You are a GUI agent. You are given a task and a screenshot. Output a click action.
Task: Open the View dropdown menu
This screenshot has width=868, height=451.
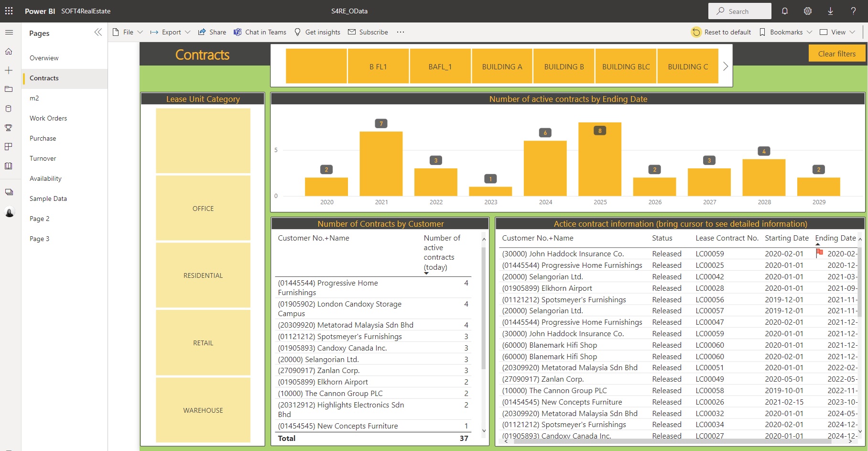coord(836,32)
